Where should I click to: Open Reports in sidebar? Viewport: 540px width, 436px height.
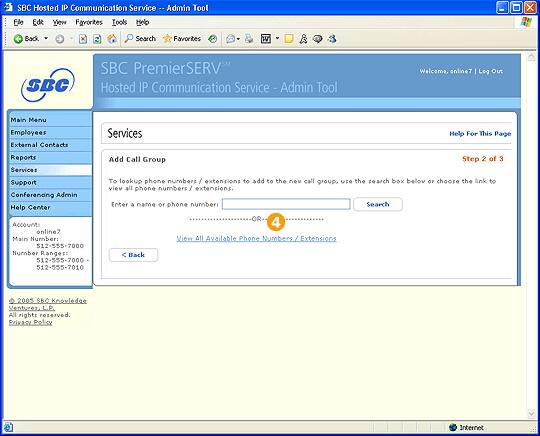(51, 157)
